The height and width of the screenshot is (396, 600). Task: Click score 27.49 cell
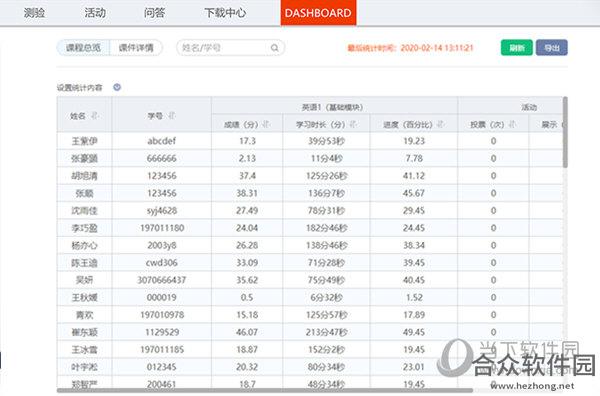click(247, 210)
